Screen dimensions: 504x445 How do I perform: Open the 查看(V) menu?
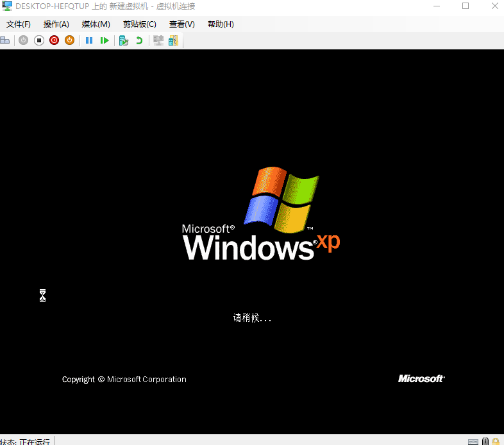coord(182,24)
